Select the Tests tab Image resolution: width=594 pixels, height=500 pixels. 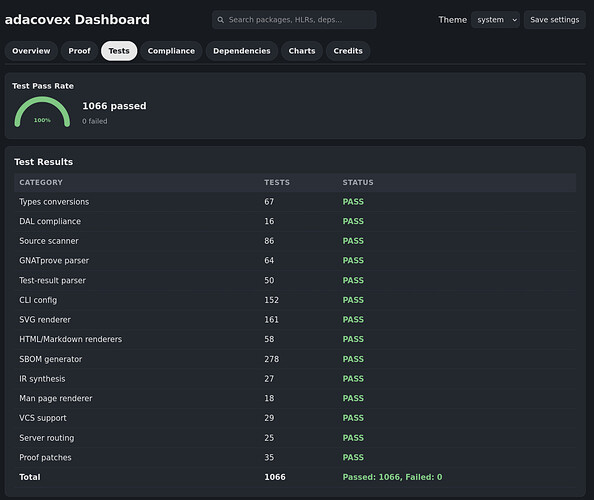pos(119,51)
